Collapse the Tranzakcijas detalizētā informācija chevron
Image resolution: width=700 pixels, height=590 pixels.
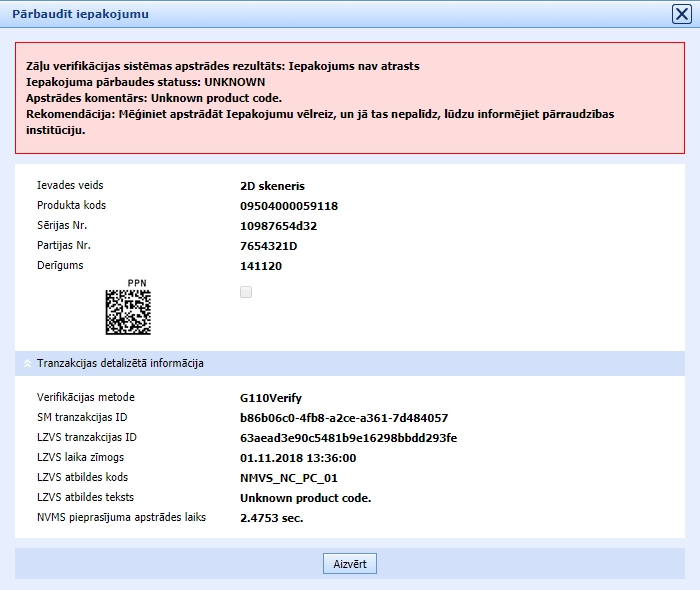coord(27,364)
